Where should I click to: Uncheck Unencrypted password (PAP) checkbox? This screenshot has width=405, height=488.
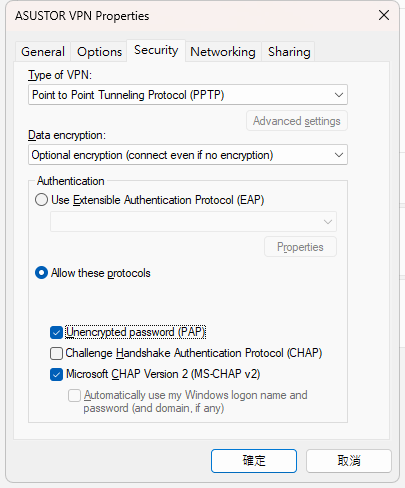click(56, 332)
